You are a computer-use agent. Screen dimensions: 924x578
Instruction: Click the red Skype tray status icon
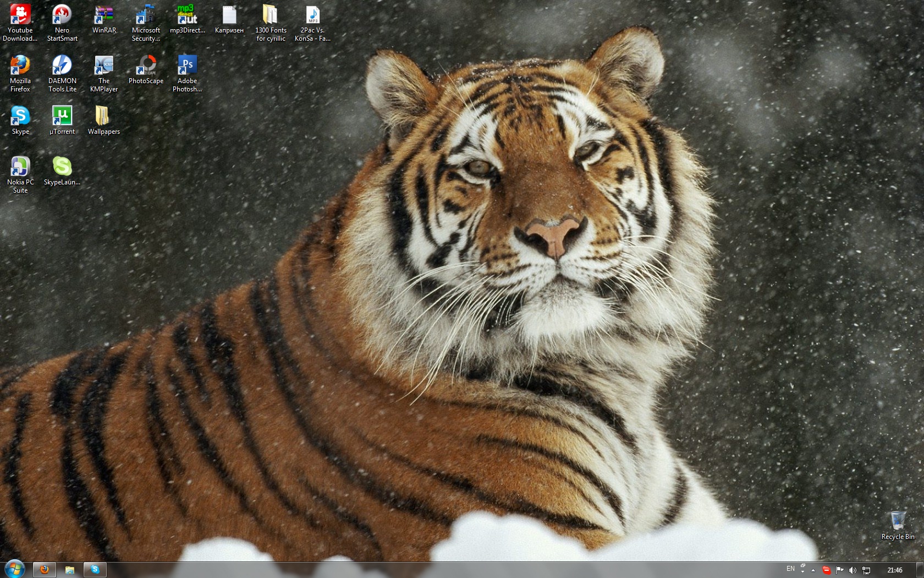[826, 570]
